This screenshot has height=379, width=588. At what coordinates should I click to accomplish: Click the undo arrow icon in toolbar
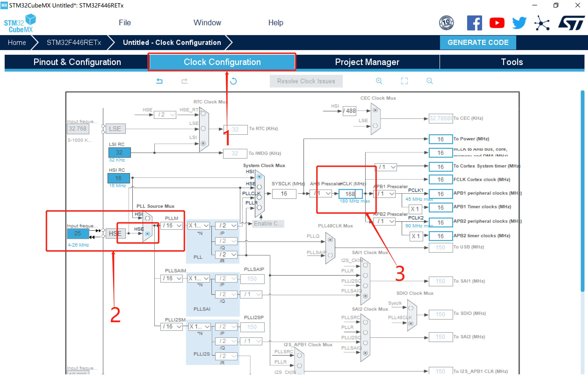tap(159, 81)
